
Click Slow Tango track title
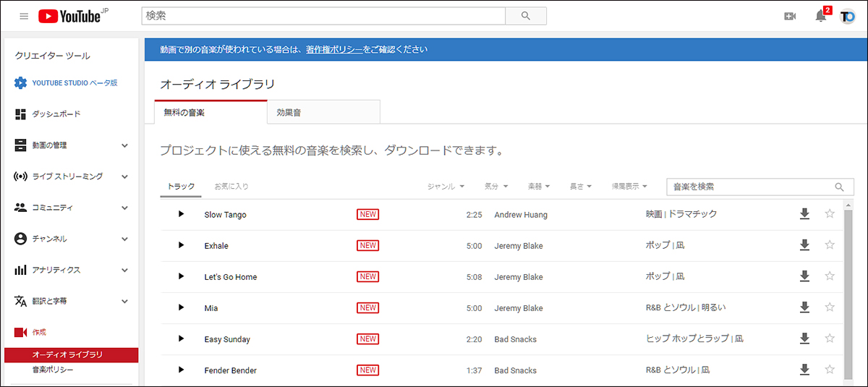pos(226,215)
